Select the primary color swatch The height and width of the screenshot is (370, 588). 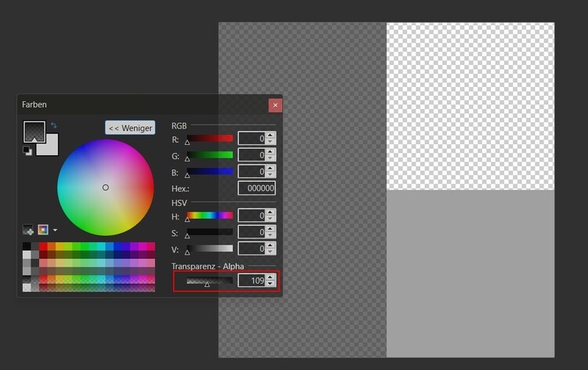click(x=34, y=131)
